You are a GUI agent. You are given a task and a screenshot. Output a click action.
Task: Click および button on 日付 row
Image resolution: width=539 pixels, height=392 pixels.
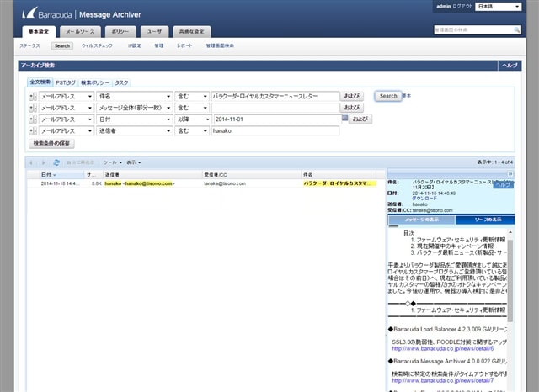(x=360, y=119)
